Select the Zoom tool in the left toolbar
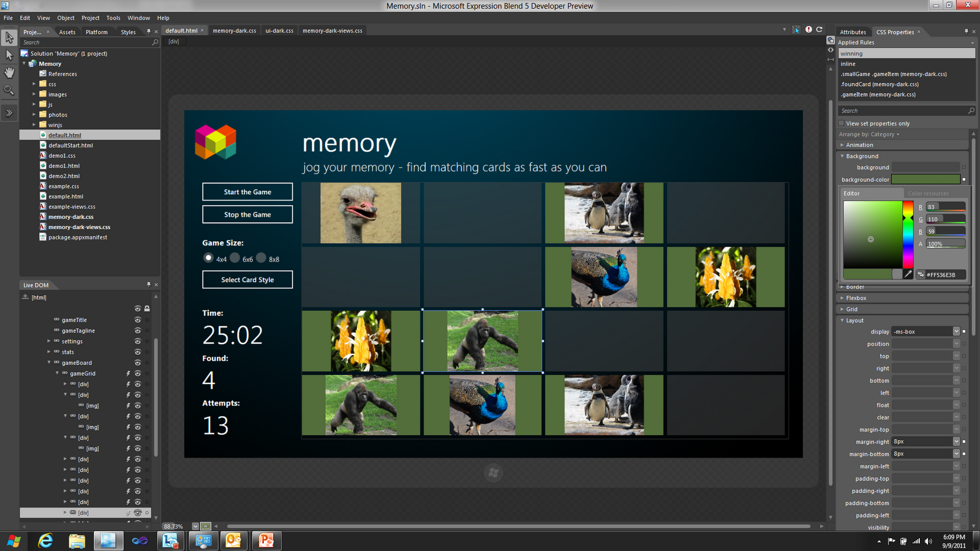This screenshot has width=980, height=551. [x=9, y=90]
